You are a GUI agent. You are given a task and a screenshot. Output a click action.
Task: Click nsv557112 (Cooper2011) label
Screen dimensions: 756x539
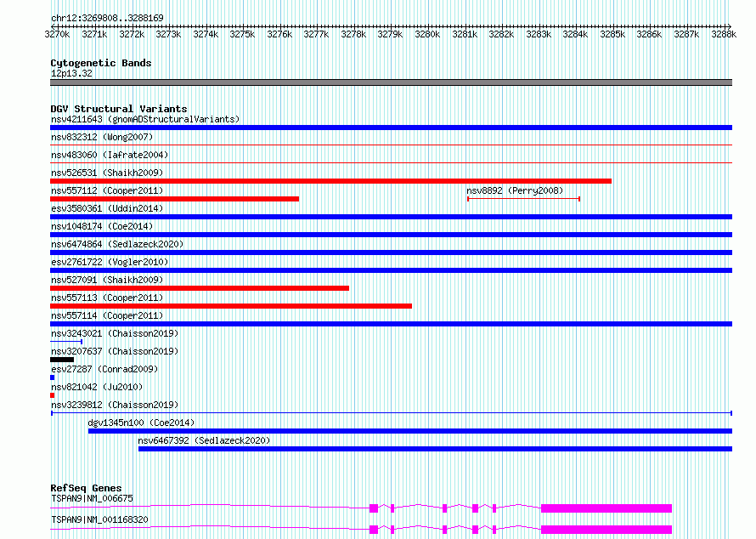click(x=107, y=190)
